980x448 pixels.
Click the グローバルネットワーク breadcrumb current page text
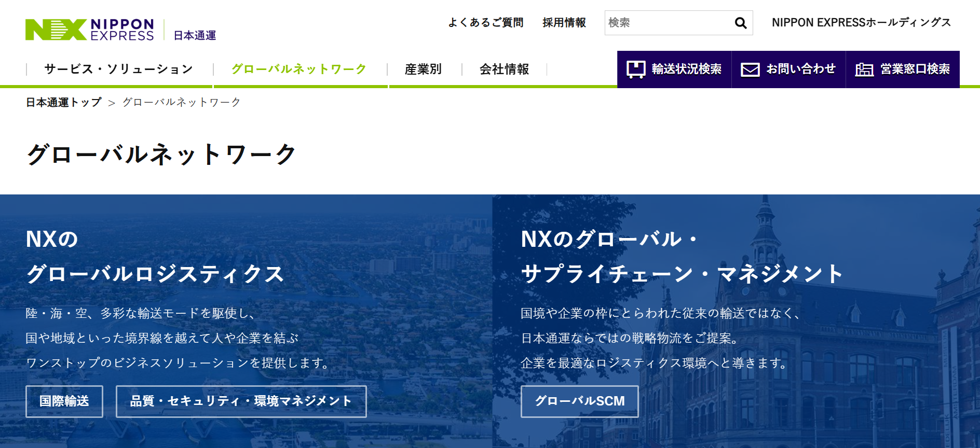point(182,102)
